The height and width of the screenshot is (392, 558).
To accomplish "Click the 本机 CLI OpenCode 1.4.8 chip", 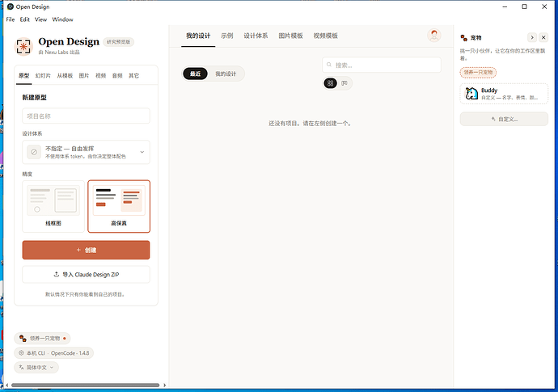I will click(53, 353).
